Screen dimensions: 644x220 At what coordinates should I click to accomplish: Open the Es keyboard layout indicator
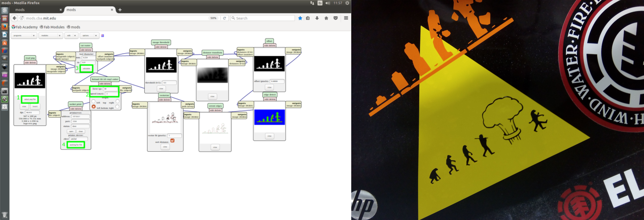click(x=320, y=3)
